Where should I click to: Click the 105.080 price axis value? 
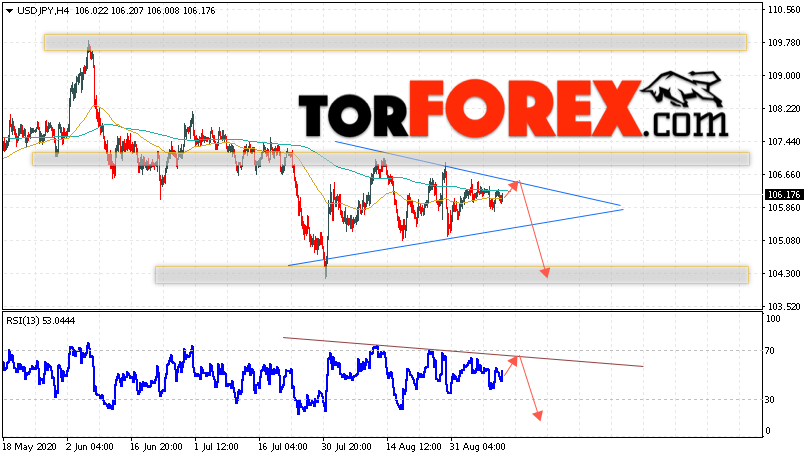click(x=784, y=241)
